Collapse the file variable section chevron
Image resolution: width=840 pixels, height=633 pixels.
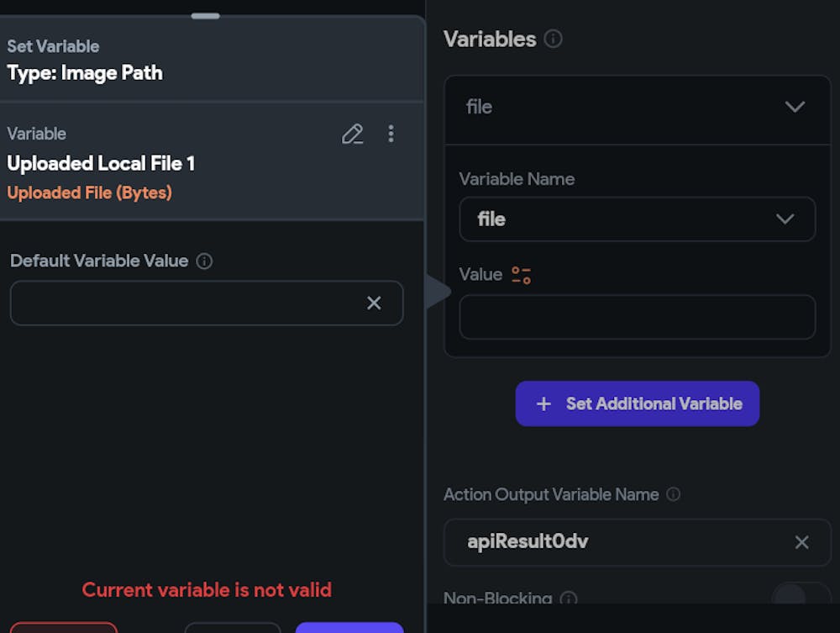(794, 107)
